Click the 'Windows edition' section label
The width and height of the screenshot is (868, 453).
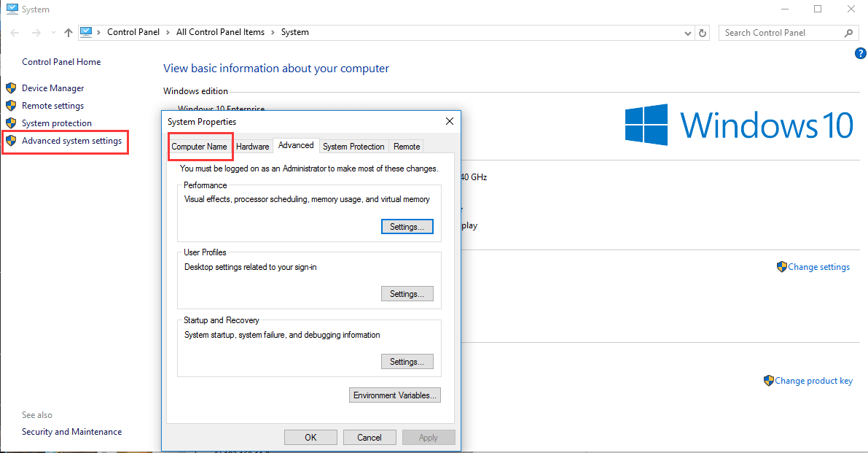[195, 91]
